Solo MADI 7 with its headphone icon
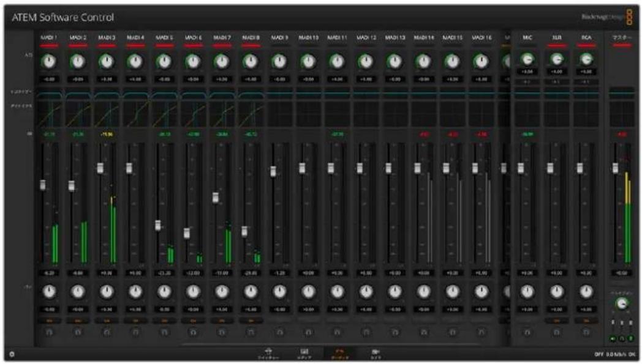This screenshot has height=364, width=642. click(222, 333)
